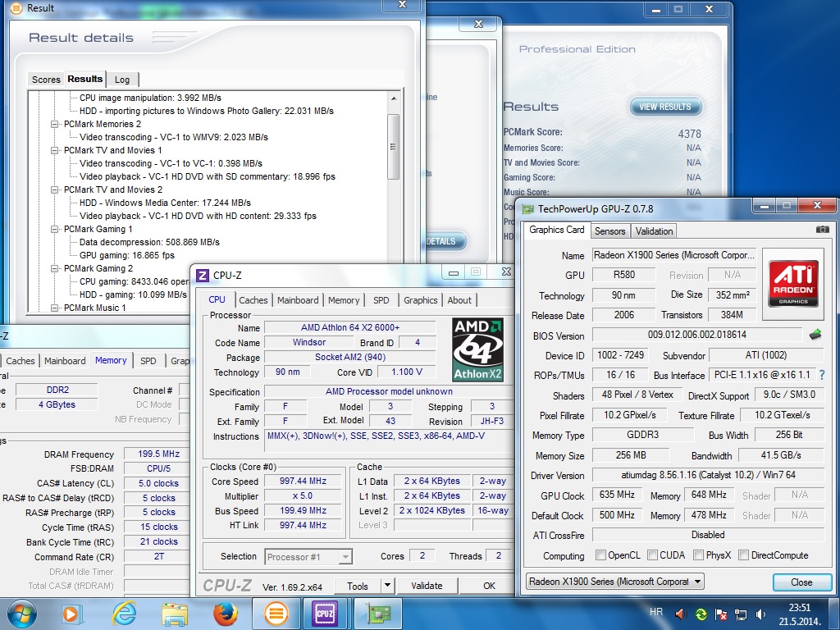Click the Result window title icon
840x630 pixels.
17,8
